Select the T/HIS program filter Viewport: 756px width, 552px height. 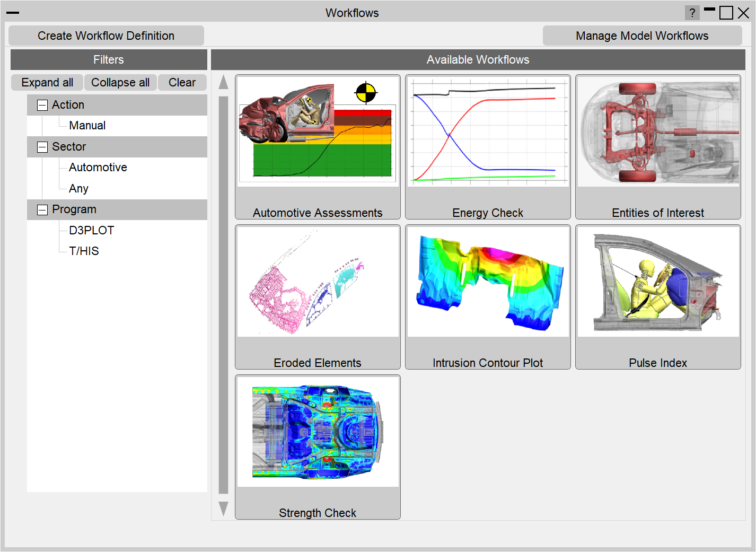[84, 251]
